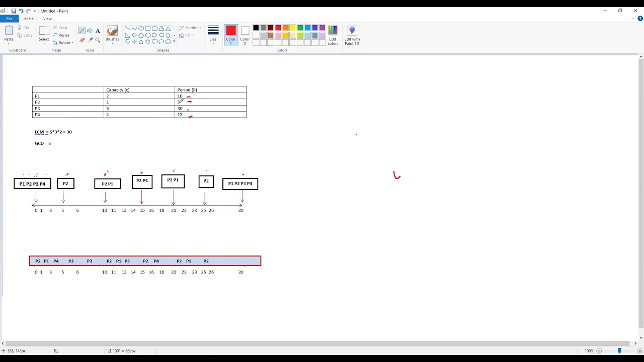
Task: Collapse the ribbon with the chevron
Action: pyautogui.click(x=633, y=19)
